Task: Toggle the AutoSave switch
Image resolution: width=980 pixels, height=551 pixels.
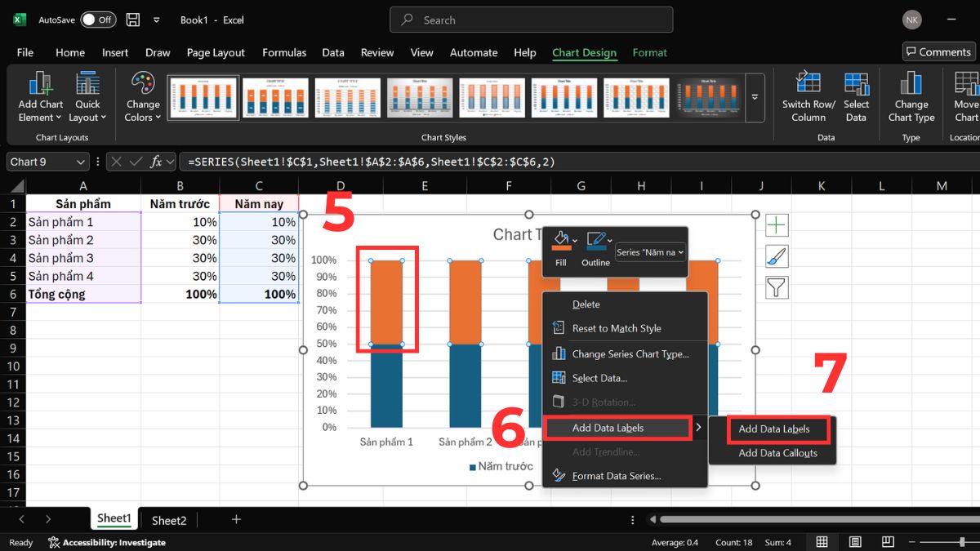Action: click(97, 20)
